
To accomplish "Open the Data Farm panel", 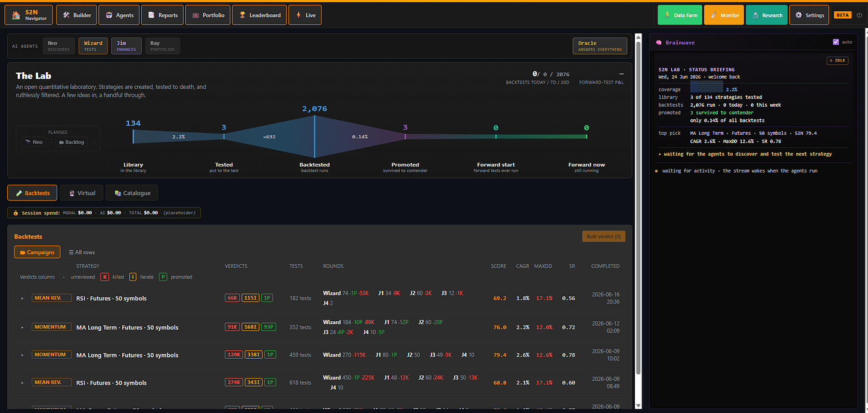I will pos(680,15).
